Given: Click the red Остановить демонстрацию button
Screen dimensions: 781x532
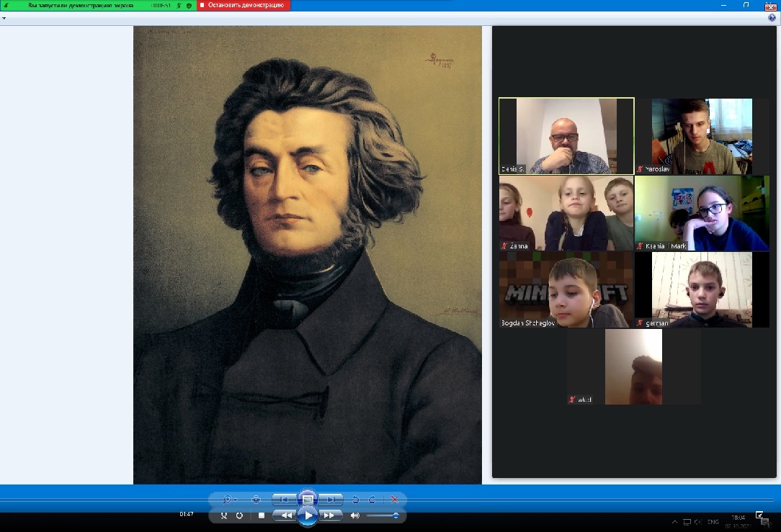Looking at the screenshot, I should [244, 5].
